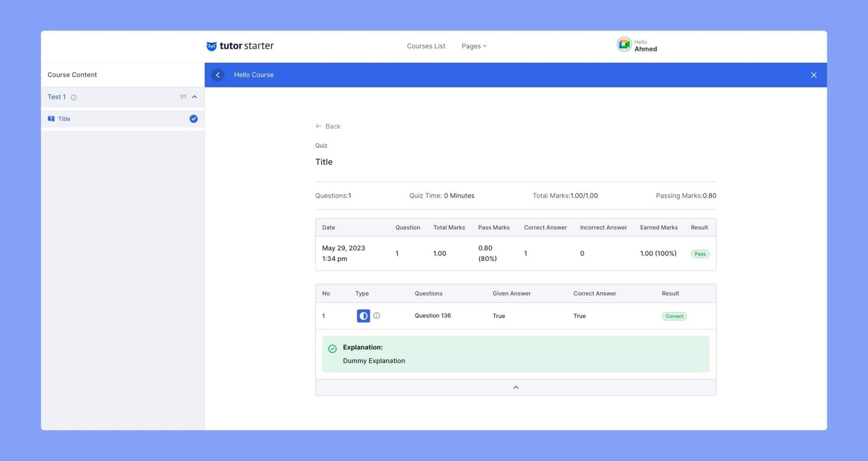Click the back arrow in the Hello Course banner
This screenshot has width=868, height=461.
[218, 75]
